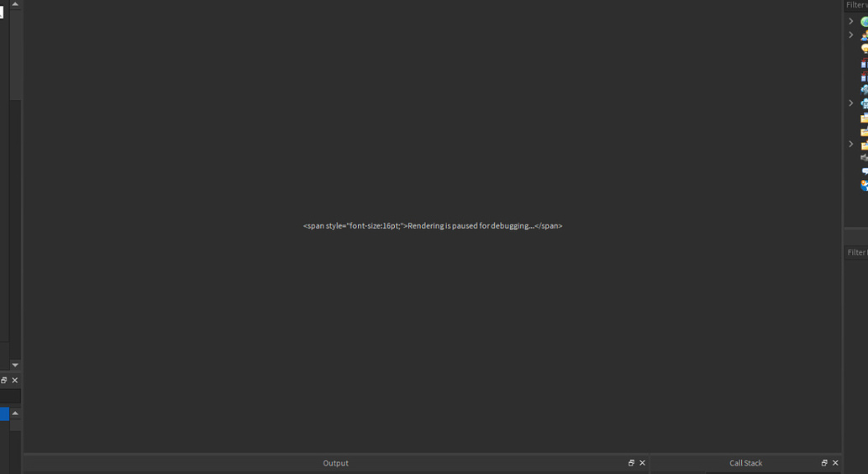Select the Players people icon

tap(864, 35)
